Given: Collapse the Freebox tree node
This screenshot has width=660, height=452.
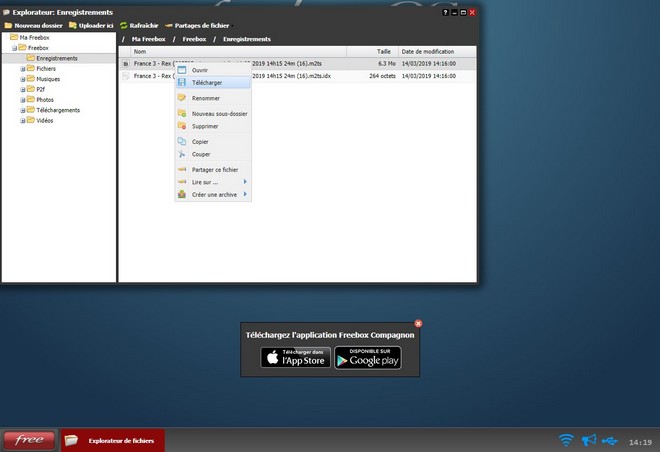Looking at the screenshot, I should tap(15, 48).
